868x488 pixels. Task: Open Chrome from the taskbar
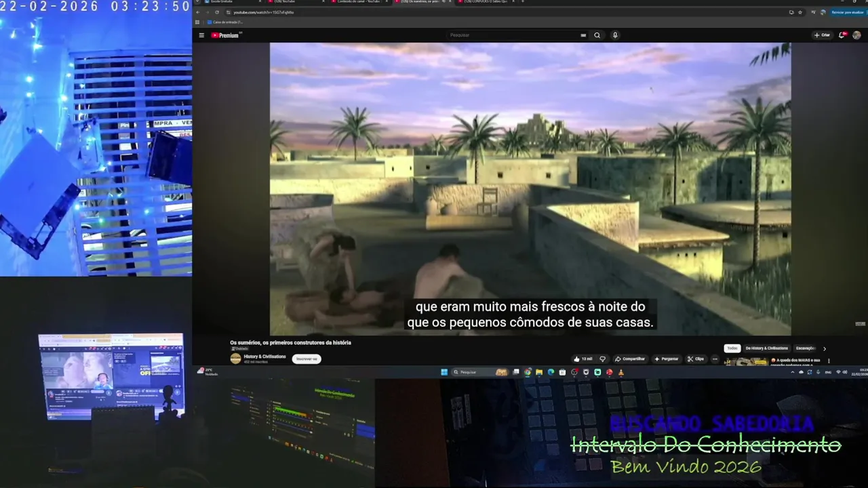528,372
